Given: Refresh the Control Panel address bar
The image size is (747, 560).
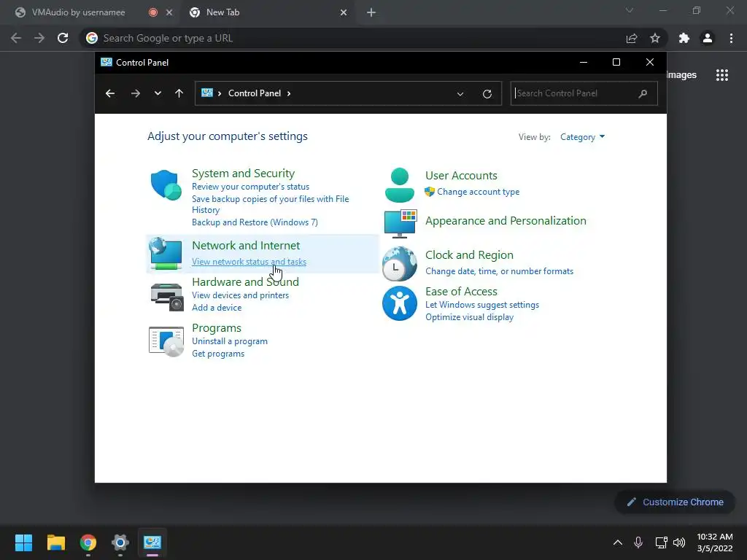Looking at the screenshot, I should tap(487, 94).
